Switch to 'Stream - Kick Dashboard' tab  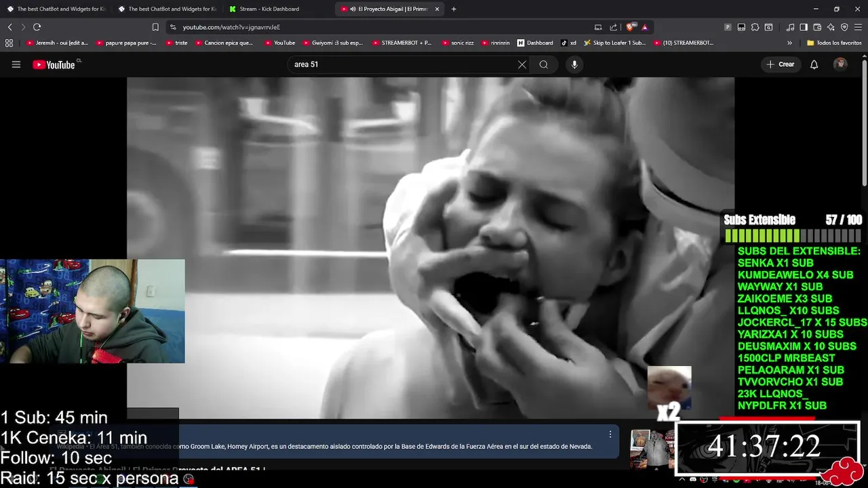pos(278,9)
